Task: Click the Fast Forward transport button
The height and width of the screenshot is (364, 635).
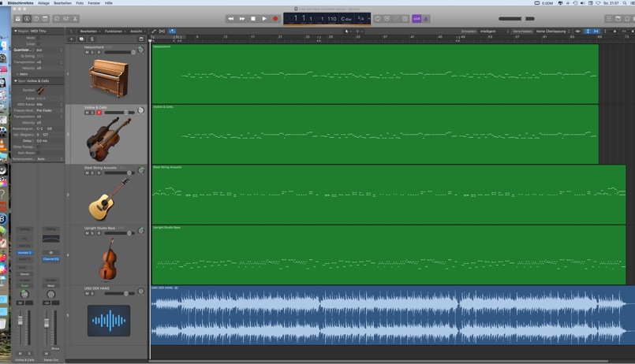Action: (x=241, y=19)
